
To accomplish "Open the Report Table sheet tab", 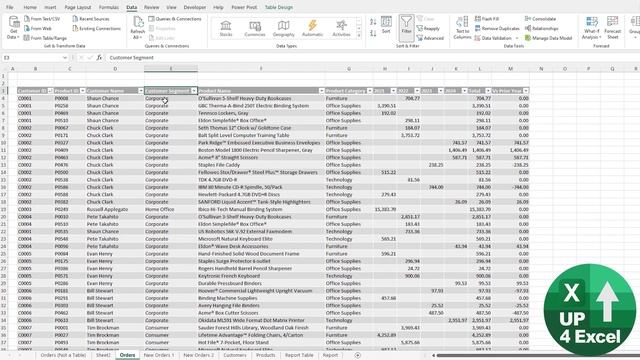I will pyautogui.click(x=299, y=355).
